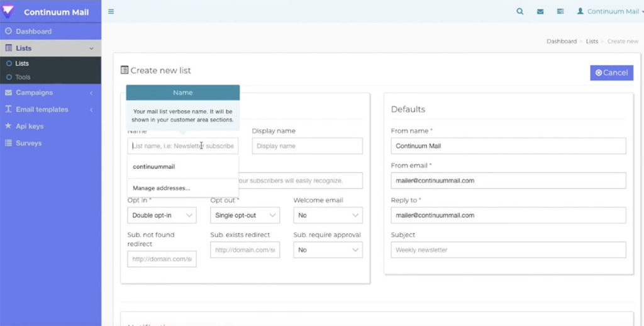Screen dimensions: 644x326
Task: Click the Api keys star icon
Action: point(8,126)
